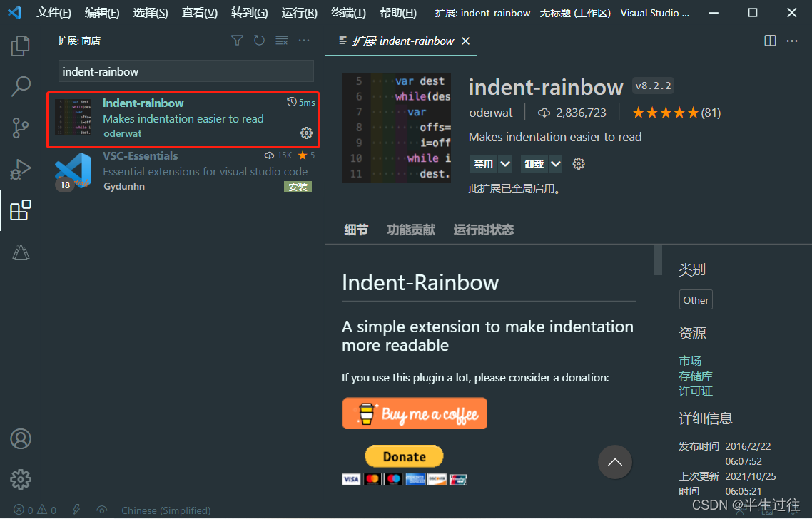812x519 pixels.
Task: Click the scroll-to-top arrow button
Action: pyautogui.click(x=614, y=462)
